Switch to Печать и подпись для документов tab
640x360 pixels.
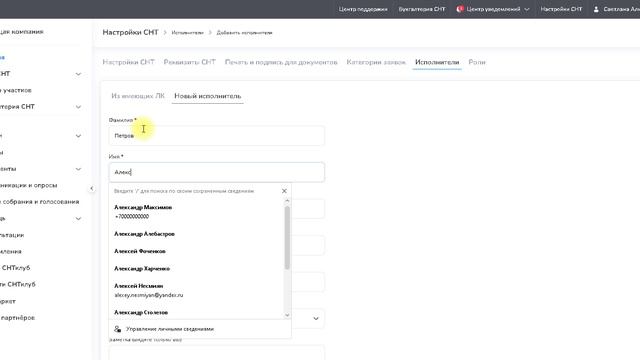pyautogui.click(x=281, y=62)
